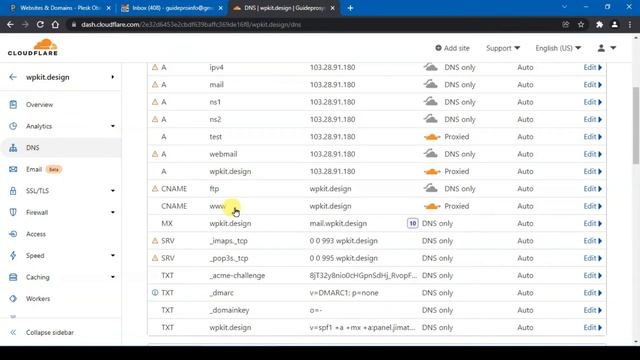Go back using arrow beside wpkit.design

pos(13,77)
